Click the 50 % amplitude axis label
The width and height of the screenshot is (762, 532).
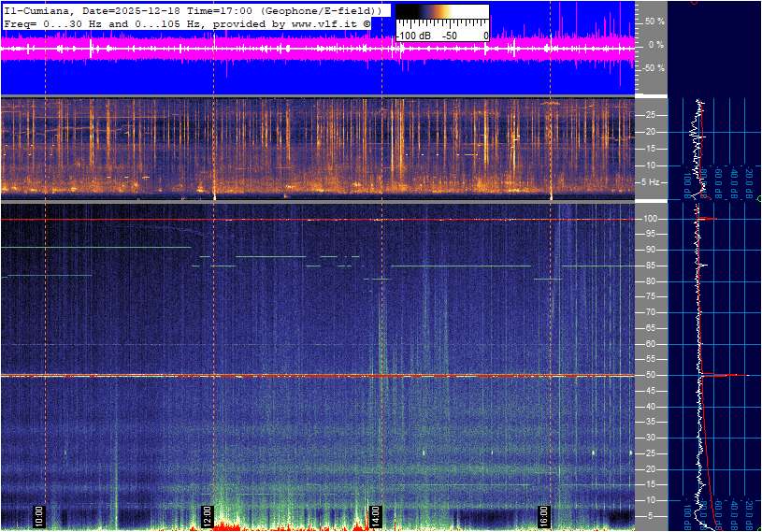pyautogui.click(x=654, y=21)
